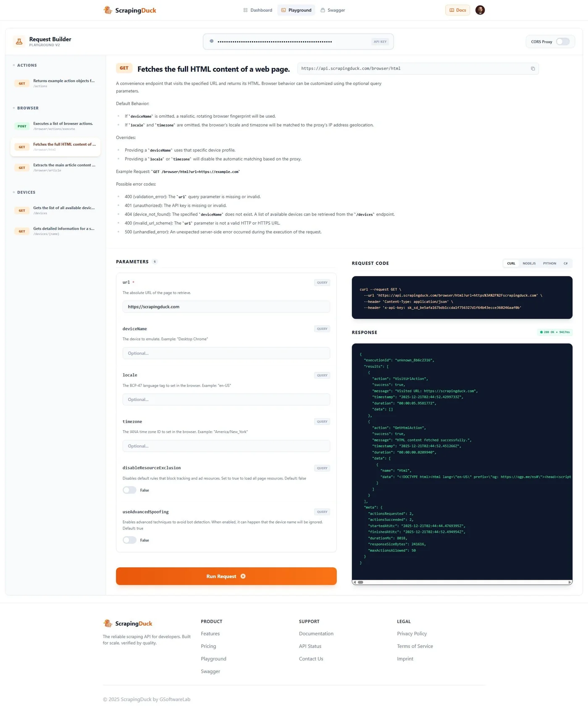This screenshot has width=588, height=718.
Task: Select the GET /devices/{name} endpoint
Action: click(x=55, y=231)
